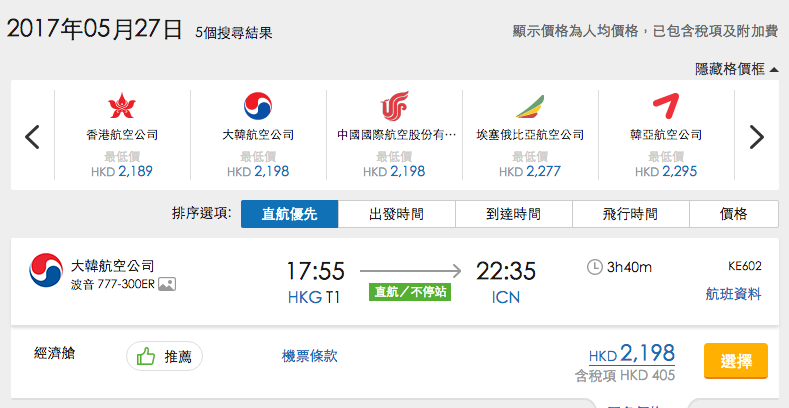Click the orange 選擇 button
The height and width of the screenshot is (408, 789).
pos(736,361)
